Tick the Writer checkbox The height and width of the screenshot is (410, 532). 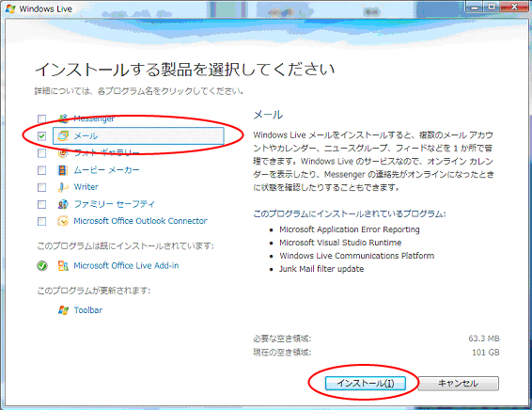[x=41, y=187]
